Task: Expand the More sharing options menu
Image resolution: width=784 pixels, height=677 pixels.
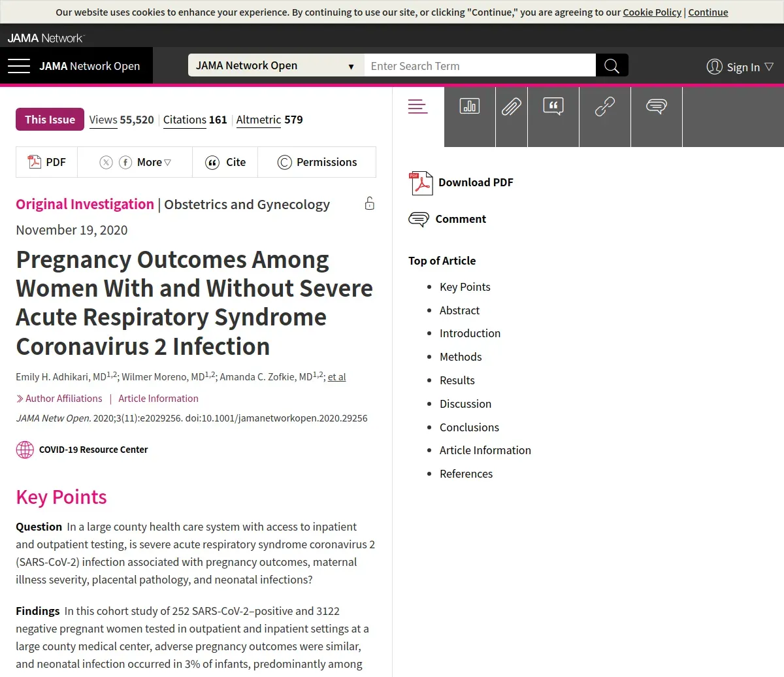Action: (154, 162)
